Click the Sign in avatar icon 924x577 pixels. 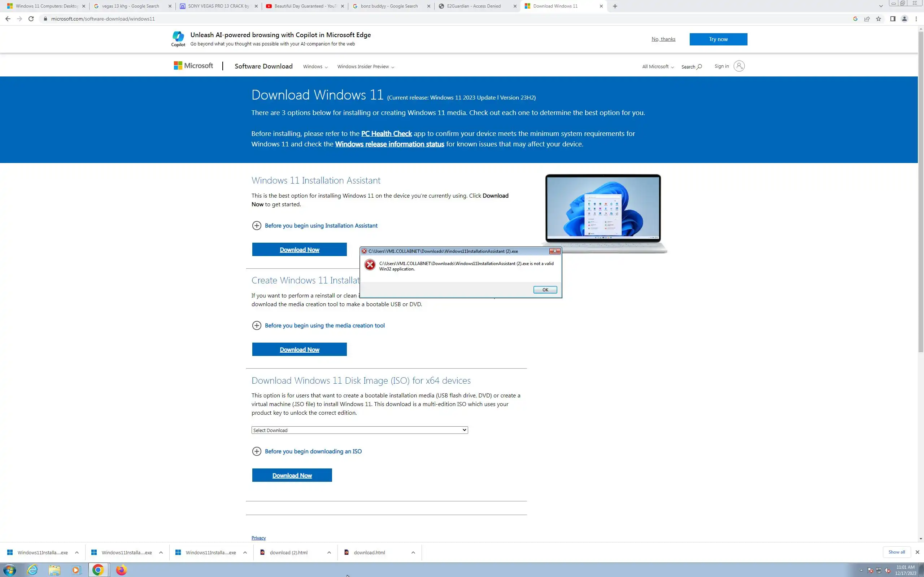[x=739, y=66]
